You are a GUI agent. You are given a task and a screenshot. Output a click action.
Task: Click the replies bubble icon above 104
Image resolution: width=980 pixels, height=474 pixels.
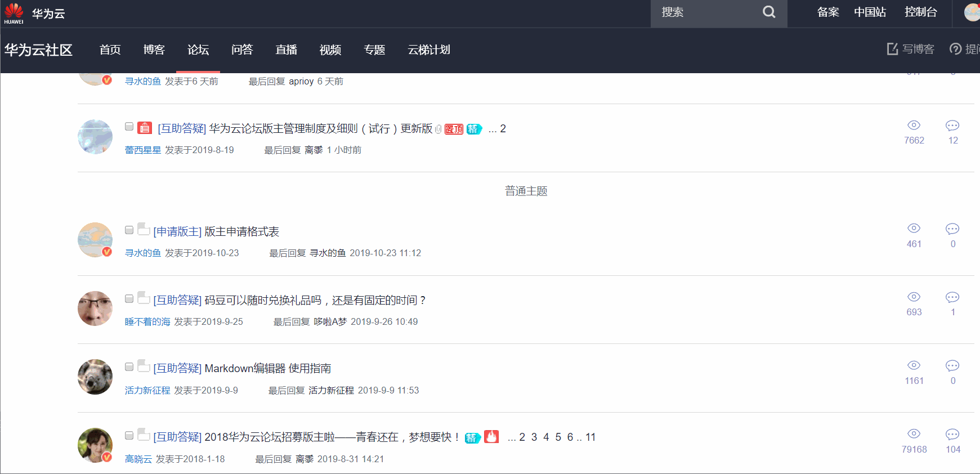(952, 434)
